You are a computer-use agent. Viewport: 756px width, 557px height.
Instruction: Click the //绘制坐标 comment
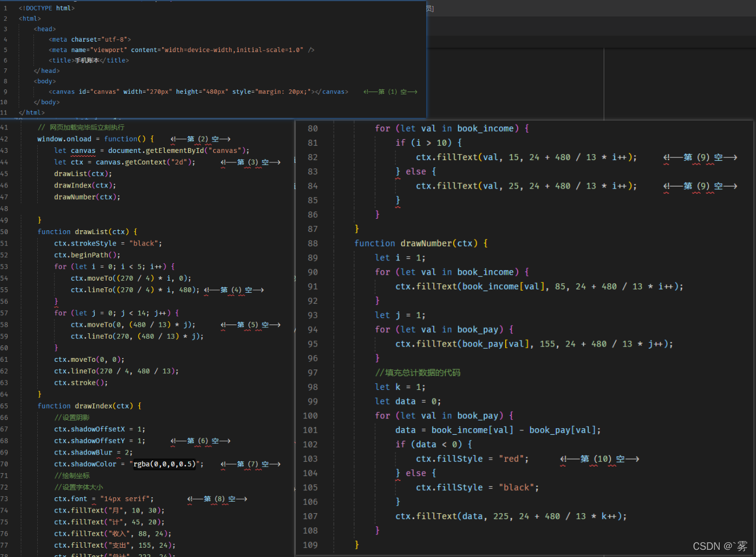[x=72, y=475]
